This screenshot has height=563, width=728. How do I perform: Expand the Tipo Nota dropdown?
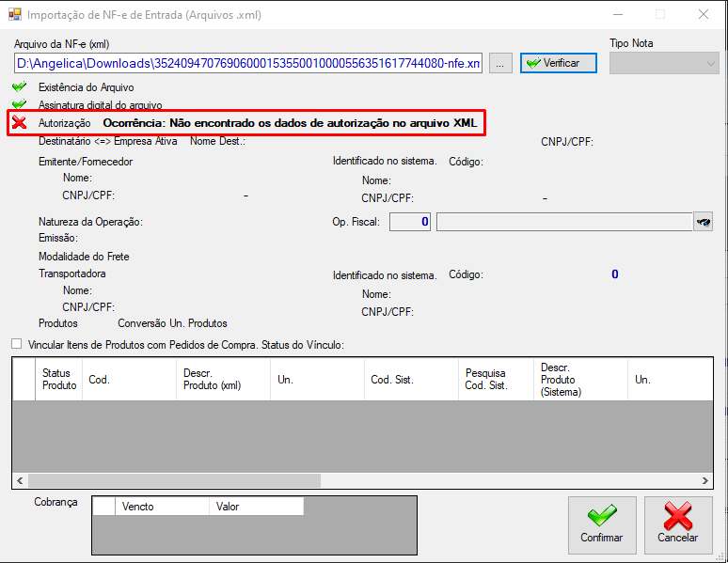[x=664, y=63]
